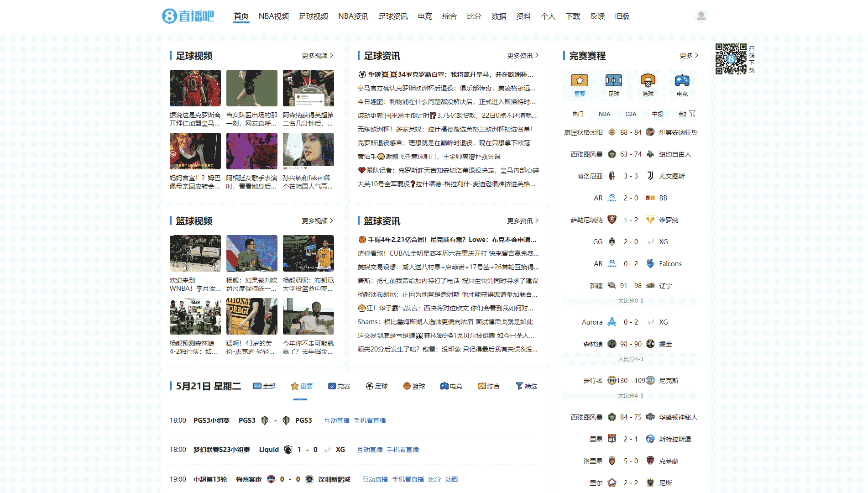Filter schedule by 足球 matches
This screenshot has width=868, height=493.
click(376, 386)
